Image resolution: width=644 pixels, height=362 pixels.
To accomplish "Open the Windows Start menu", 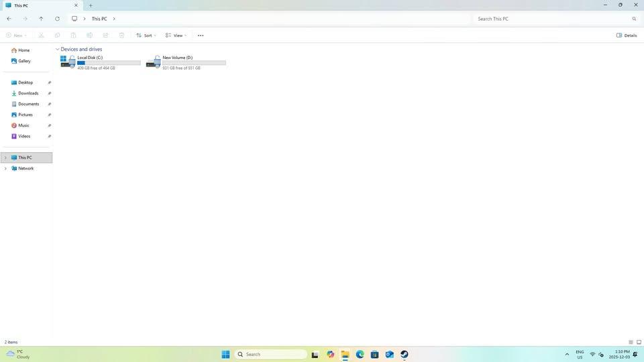I will point(225,354).
